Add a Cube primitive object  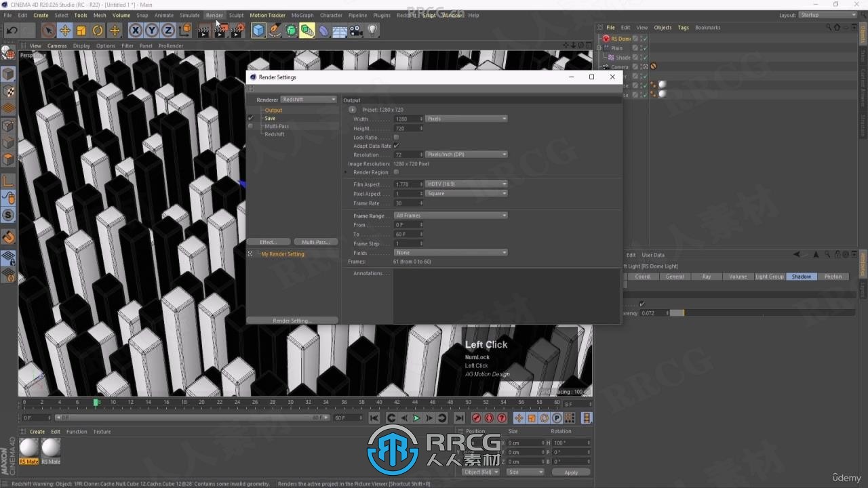(258, 30)
